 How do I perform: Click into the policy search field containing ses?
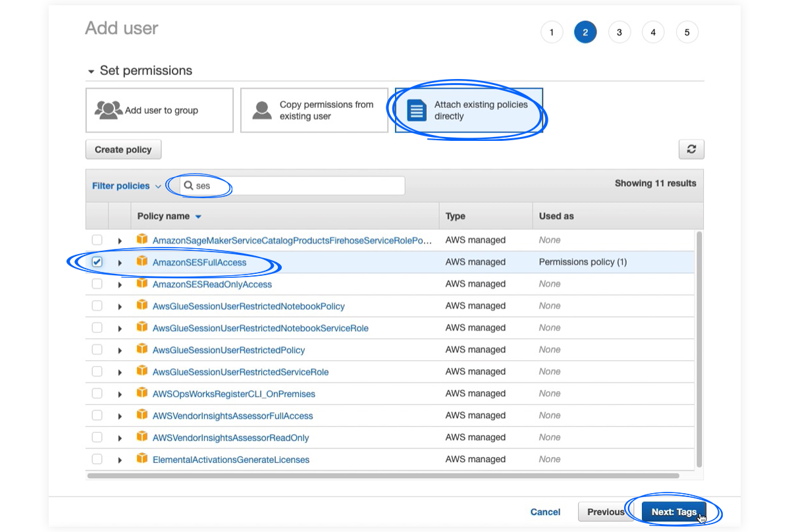pyautogui.click(x=292, y=186)
